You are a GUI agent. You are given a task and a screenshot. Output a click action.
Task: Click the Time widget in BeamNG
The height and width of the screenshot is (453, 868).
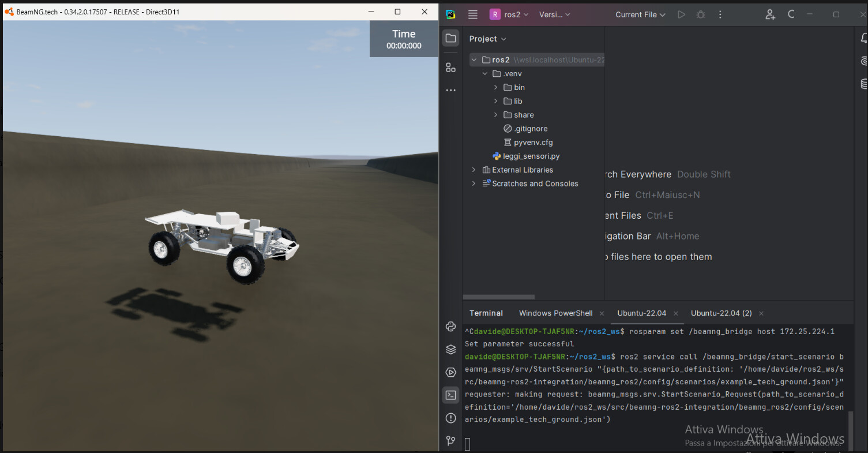click(x=404, y=39)
